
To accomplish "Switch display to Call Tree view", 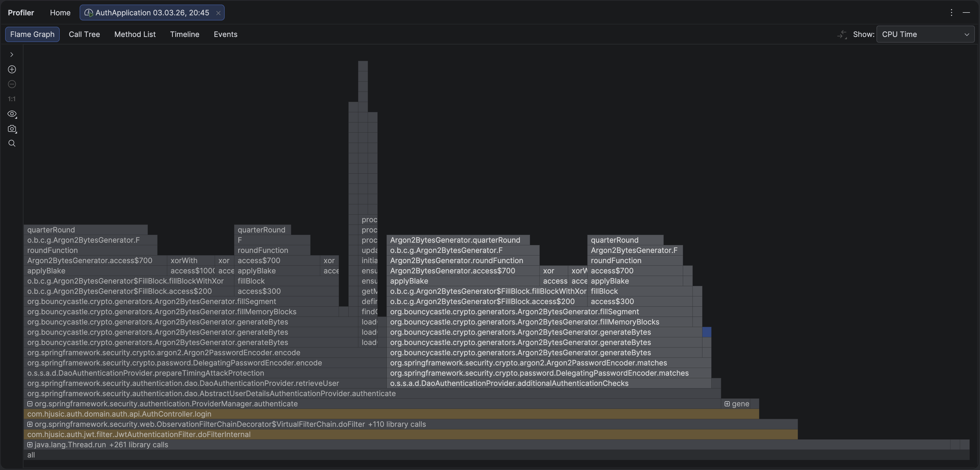I will [84, 34].
